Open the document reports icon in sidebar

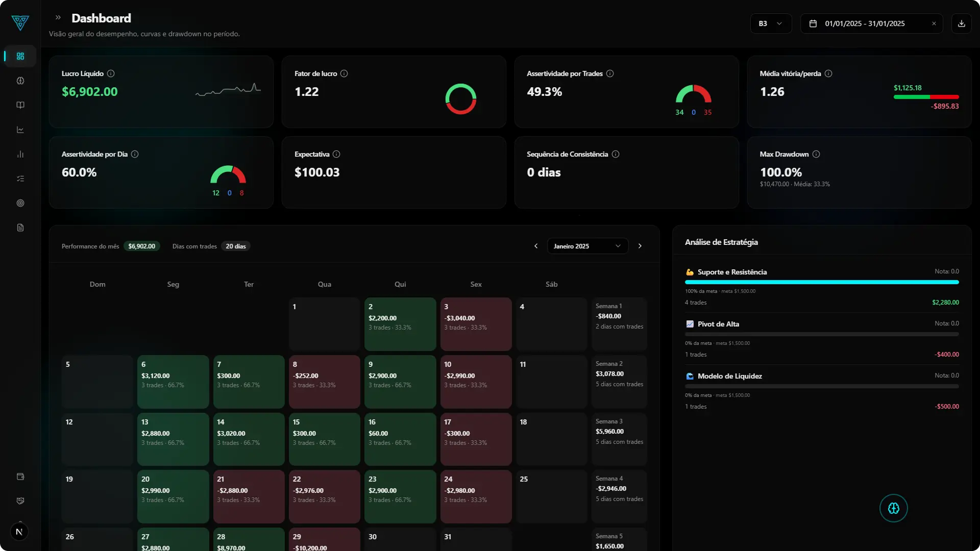[20, 228]
